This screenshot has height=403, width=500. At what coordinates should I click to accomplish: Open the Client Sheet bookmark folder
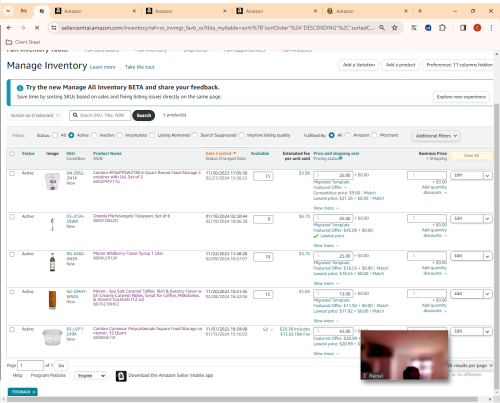(x=23, y=42)
